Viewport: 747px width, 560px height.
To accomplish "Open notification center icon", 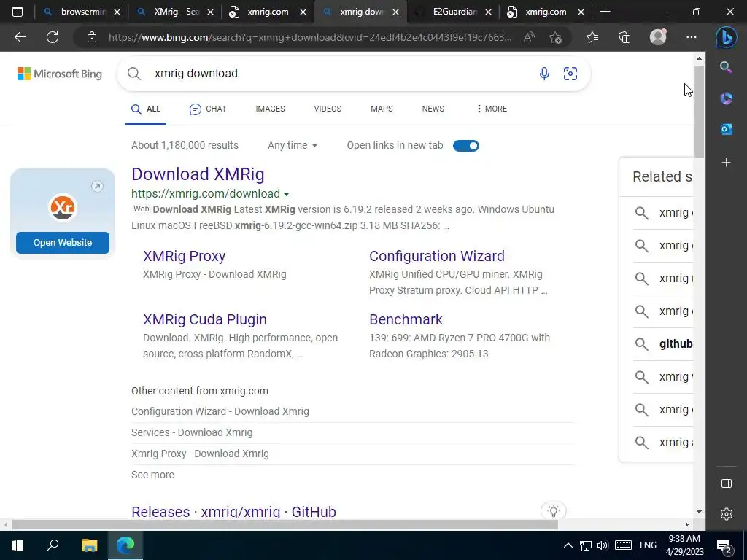I will tap(724, 545).
